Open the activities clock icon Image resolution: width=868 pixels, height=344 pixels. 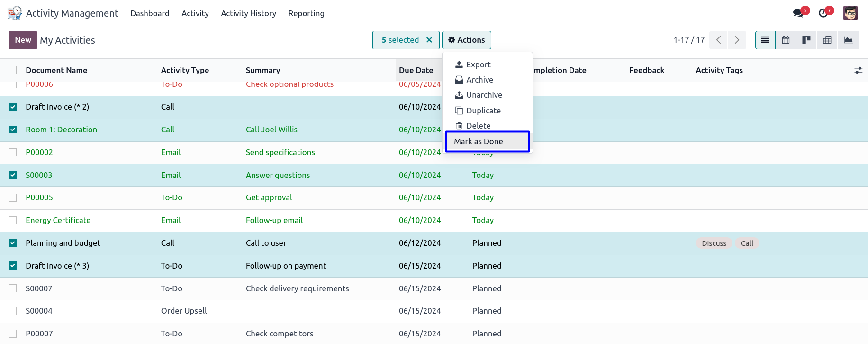(823, 13)
